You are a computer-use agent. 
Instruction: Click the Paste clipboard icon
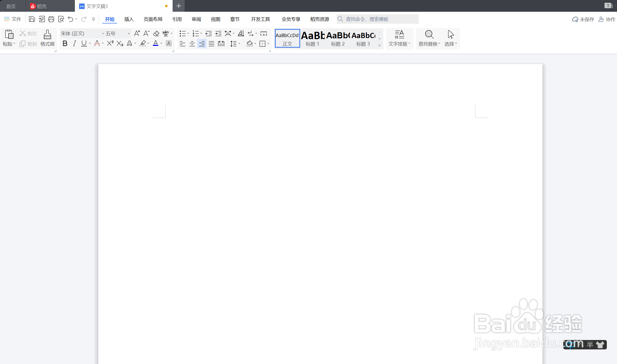[x=9, y=35]
